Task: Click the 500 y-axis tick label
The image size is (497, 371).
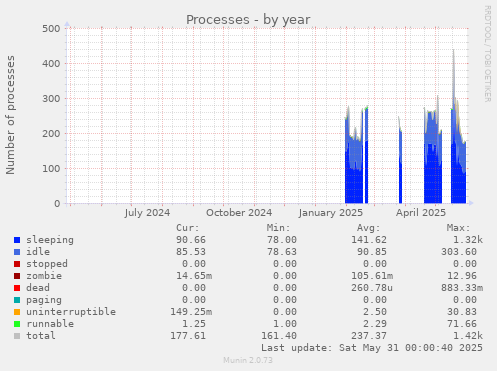Action: click(51, 28)
